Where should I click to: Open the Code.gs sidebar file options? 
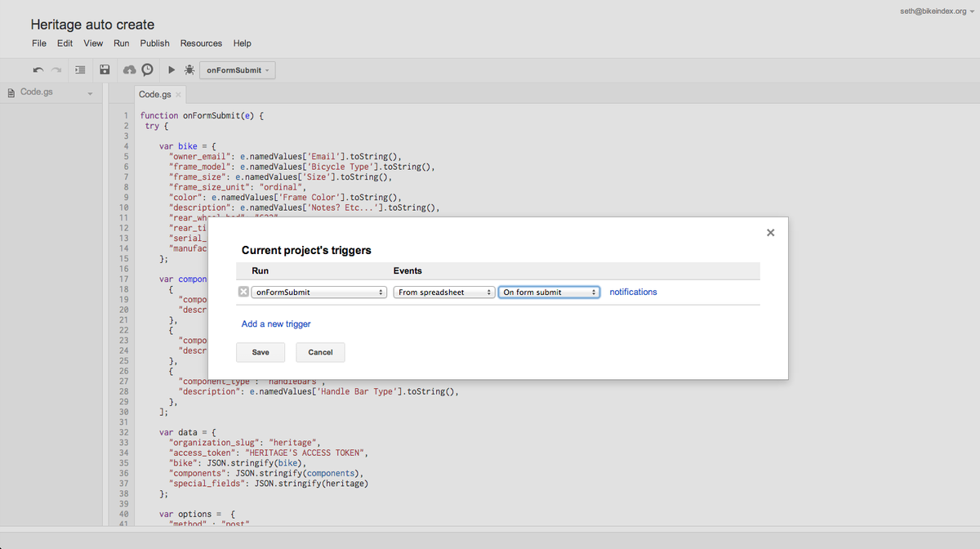tap(90, 92)
